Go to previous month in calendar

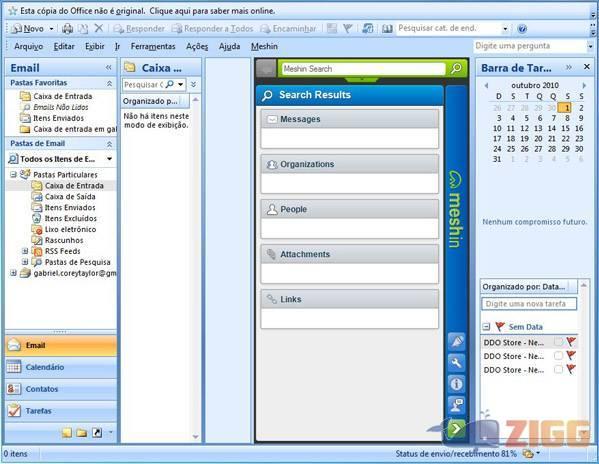[486, 85]
